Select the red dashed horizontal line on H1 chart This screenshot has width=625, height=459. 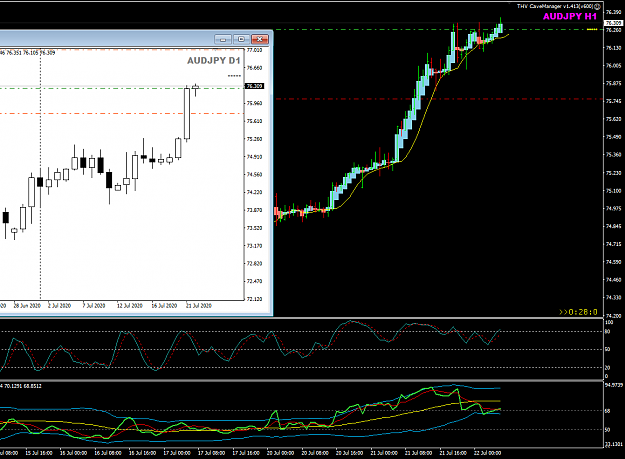[x=438, y=99]
